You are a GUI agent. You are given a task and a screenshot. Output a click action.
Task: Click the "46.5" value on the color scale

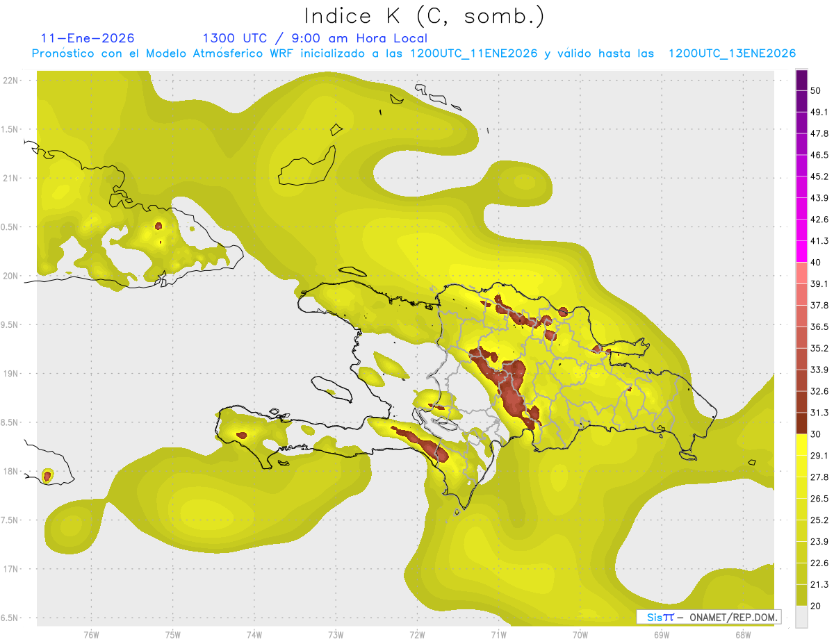[x=819, y=155]
